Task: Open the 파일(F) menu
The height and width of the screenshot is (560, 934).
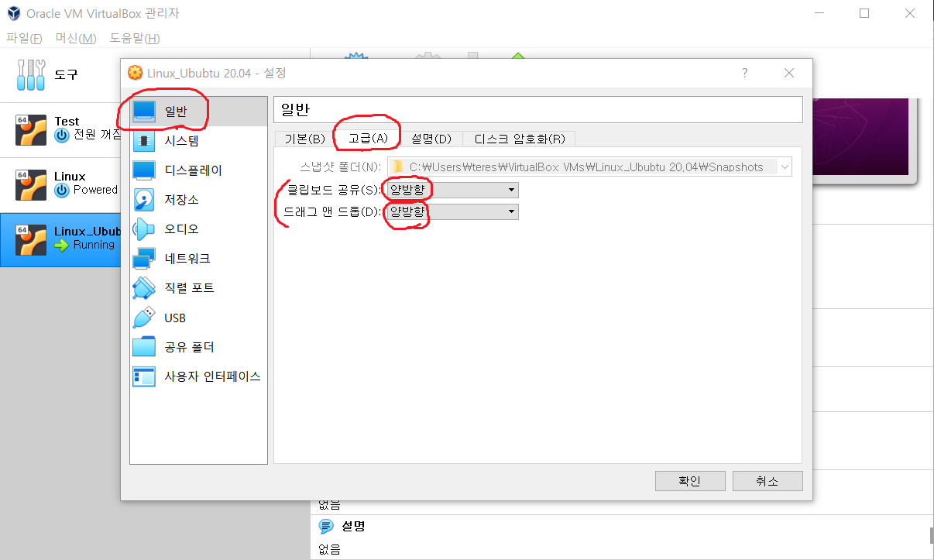Action: pyautogui.click(x=24, y=39)
